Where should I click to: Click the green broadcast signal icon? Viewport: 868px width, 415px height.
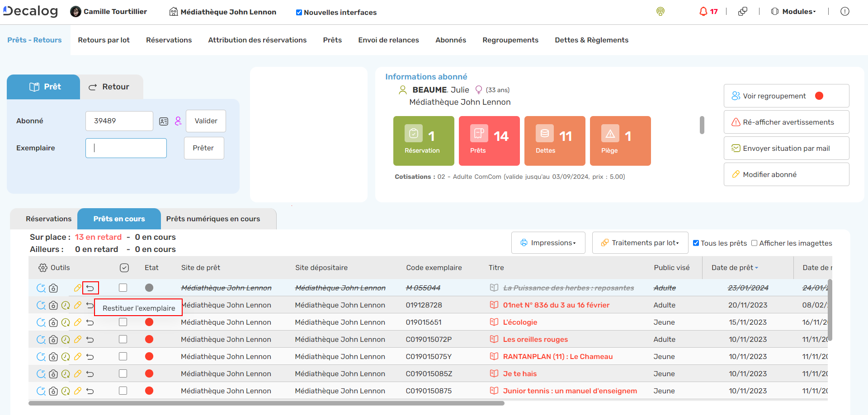(660, 12)
